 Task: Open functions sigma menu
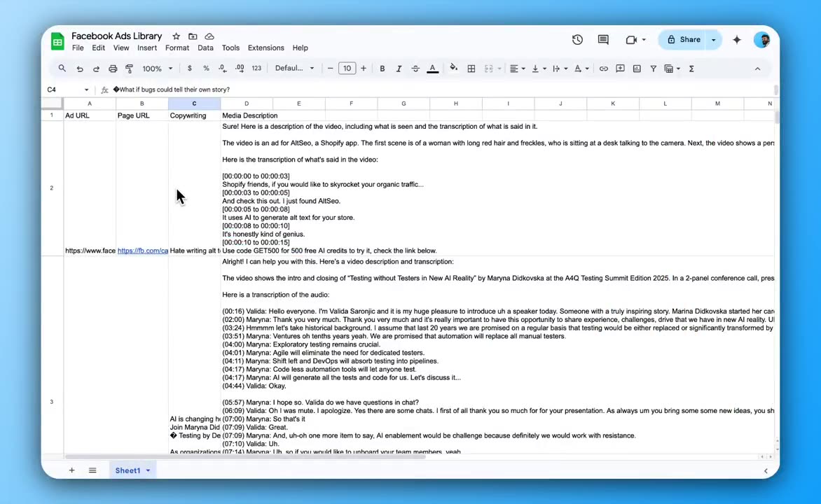(x=691, y=69)
